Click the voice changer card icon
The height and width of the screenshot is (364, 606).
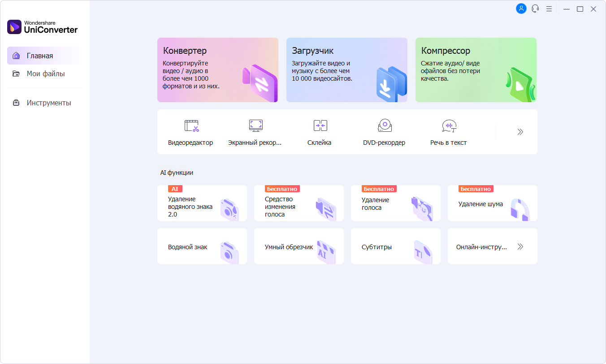coord(326,209)
